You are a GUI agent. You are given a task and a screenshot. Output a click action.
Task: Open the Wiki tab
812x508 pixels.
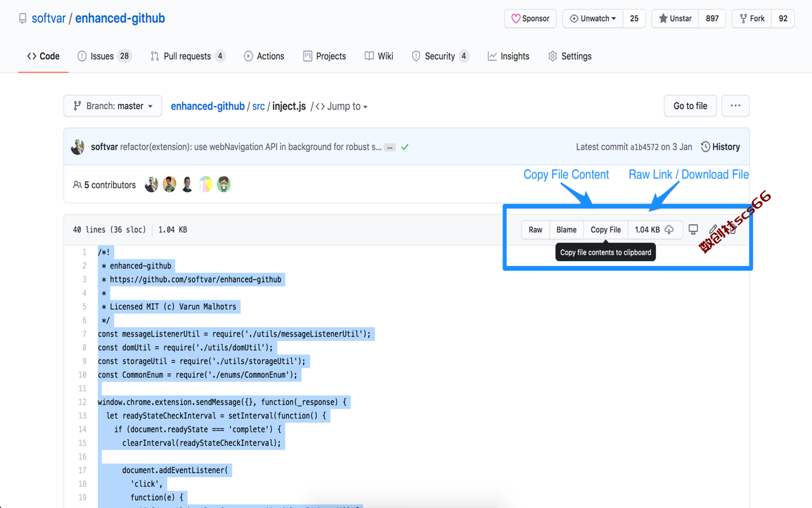click(x=379, y=57)
